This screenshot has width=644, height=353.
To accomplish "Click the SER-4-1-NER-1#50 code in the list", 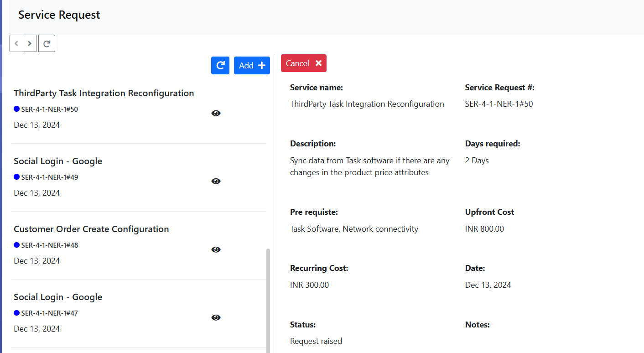I will (50, 109).
